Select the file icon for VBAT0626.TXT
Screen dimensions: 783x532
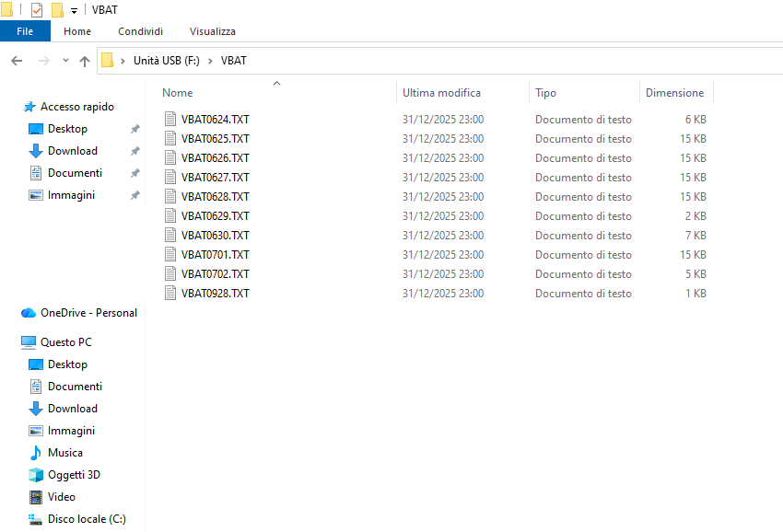[x=170, y=158]
